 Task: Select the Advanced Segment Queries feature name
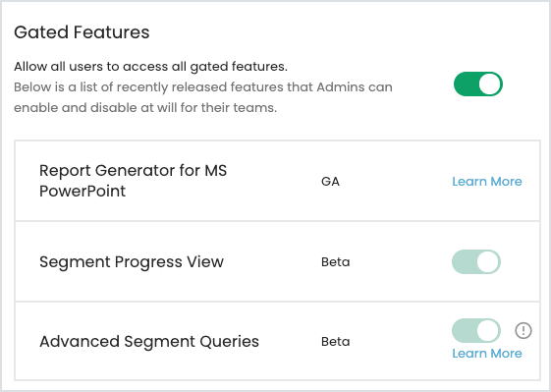pos(149,342)
